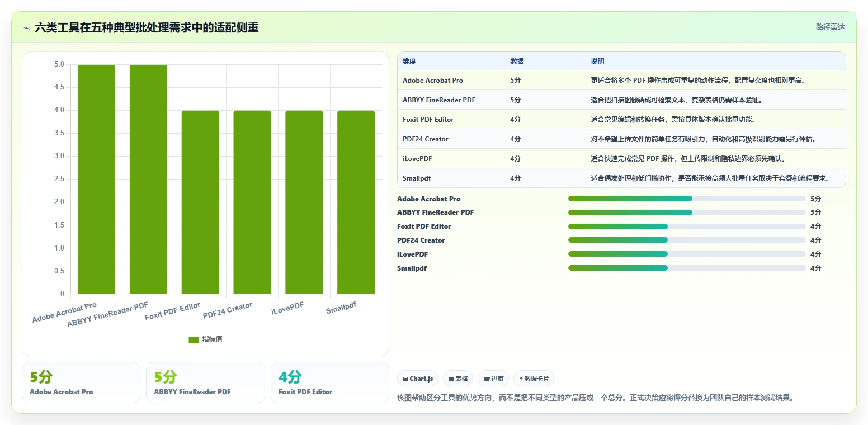
Task: Click the Smallpdf progress bar
Action: (x=687, y=268)
